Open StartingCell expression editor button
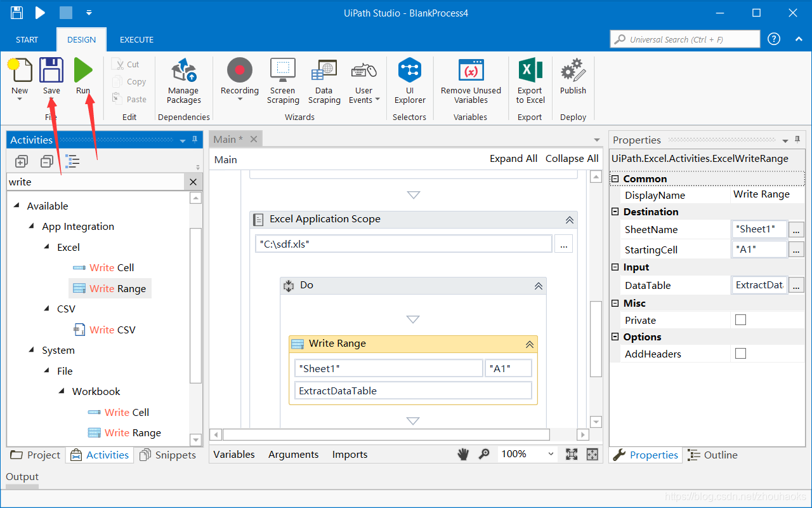Image resolution: width=812 pixels, height=508 pixels. [x=796, y=250]
